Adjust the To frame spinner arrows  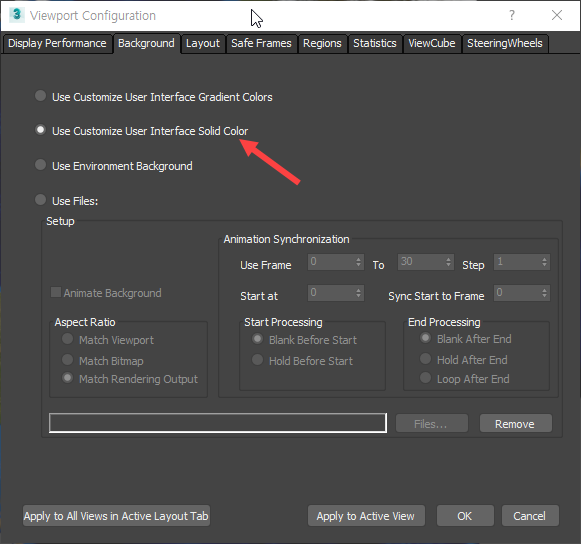pos(448,262)
